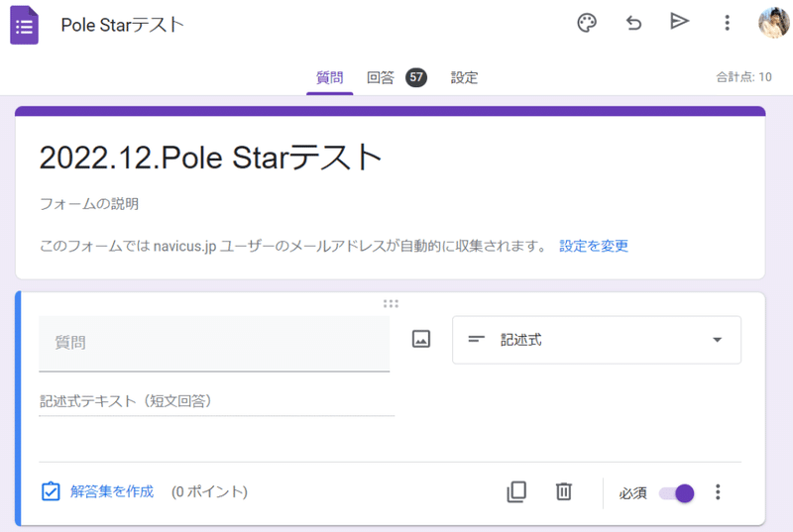Open the user account avatar

tap(773, 23)
